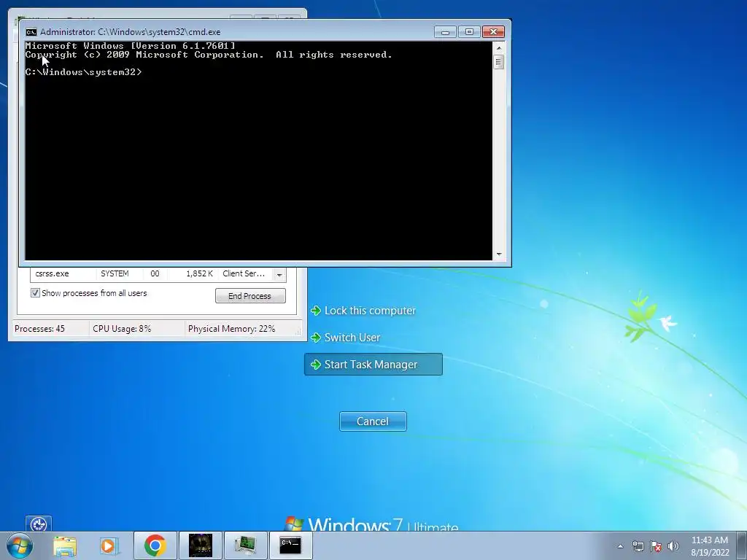Click Windows Start orb
747x560 pixels.
[20, 545]
